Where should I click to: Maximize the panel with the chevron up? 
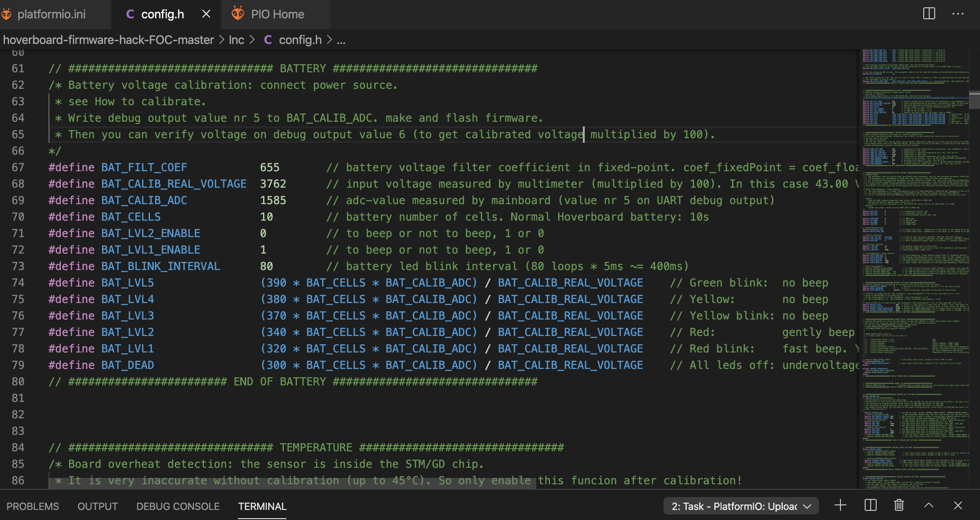[929, 505]
